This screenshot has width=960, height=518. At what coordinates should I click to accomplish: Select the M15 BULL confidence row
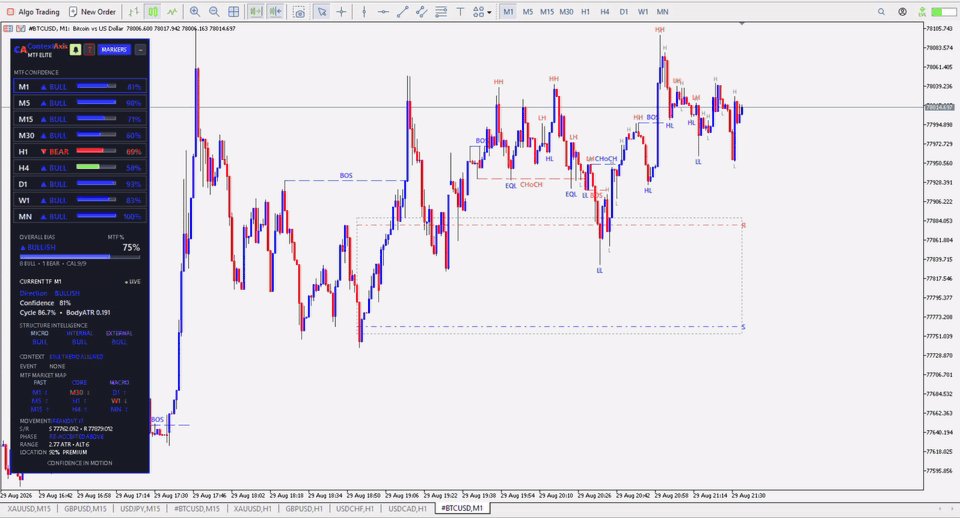click(80, 119)
